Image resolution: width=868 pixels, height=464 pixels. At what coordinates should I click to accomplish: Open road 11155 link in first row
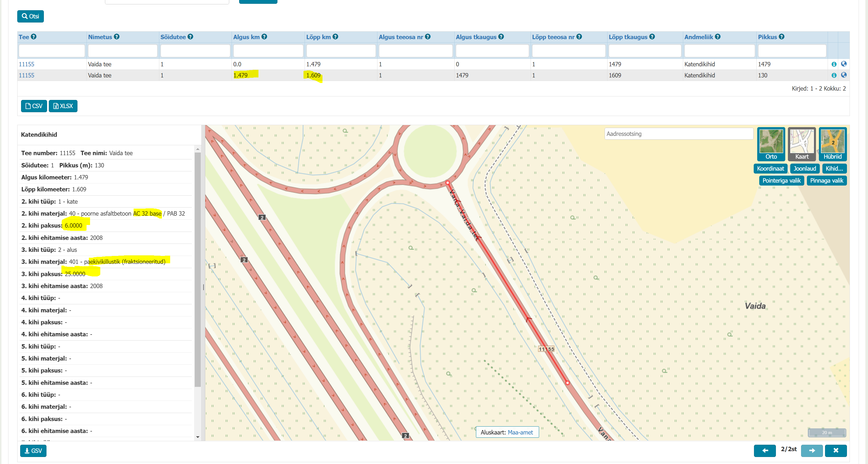point(27,64)
